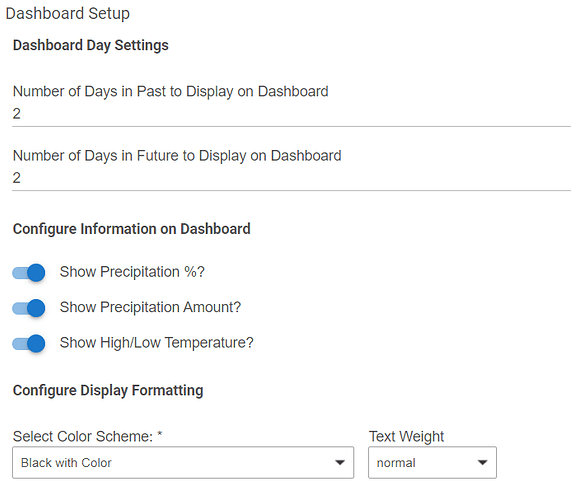571x500 pixels.
Task: Click the Select Color Scheme label
Action: click(x=87, y=436)
